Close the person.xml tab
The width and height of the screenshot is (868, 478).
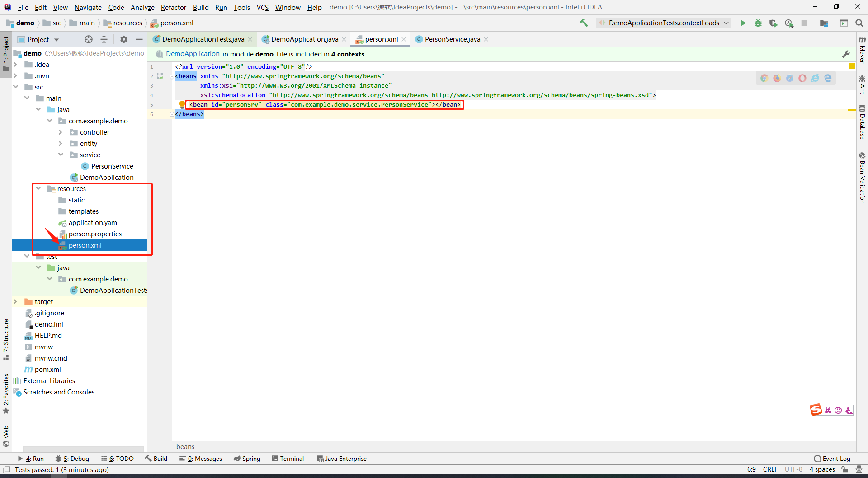point(404,39)
